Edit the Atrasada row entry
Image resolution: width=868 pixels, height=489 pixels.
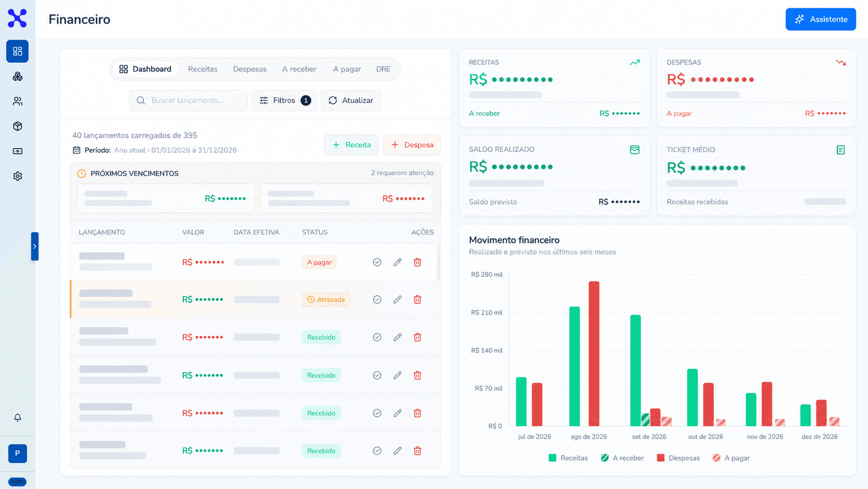click(397, 300)
